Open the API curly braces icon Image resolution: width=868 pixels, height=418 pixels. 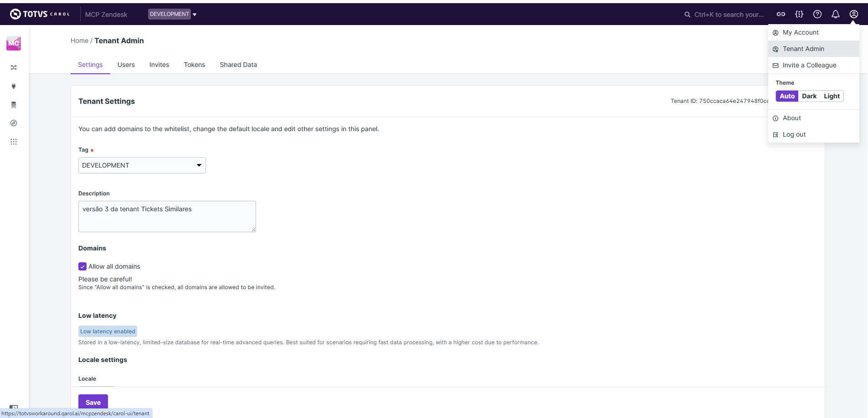799,14
